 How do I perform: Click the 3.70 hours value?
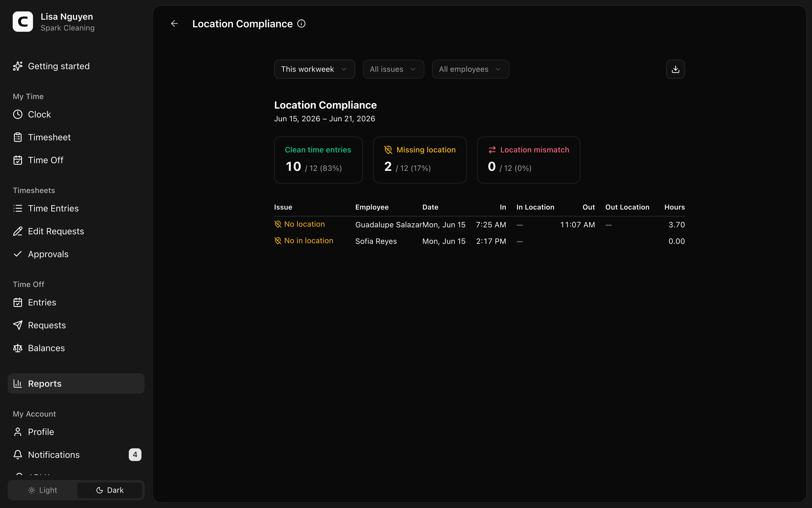click(676, 225)
